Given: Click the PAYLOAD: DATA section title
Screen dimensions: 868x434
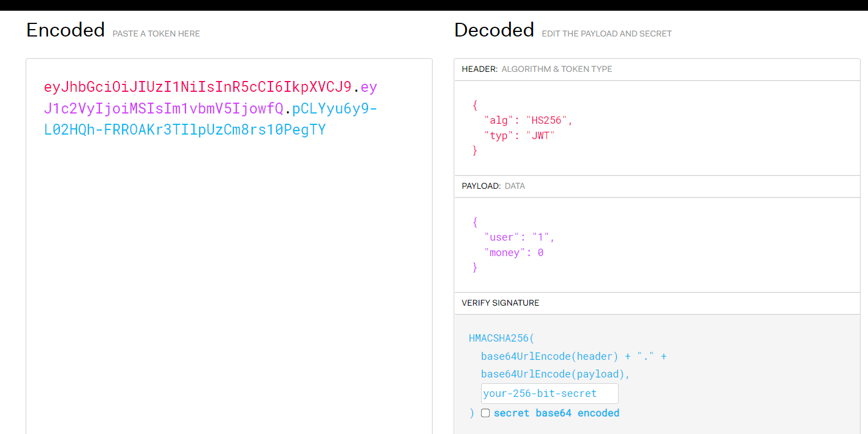Looking at the screenshot, I should point(493,186).
